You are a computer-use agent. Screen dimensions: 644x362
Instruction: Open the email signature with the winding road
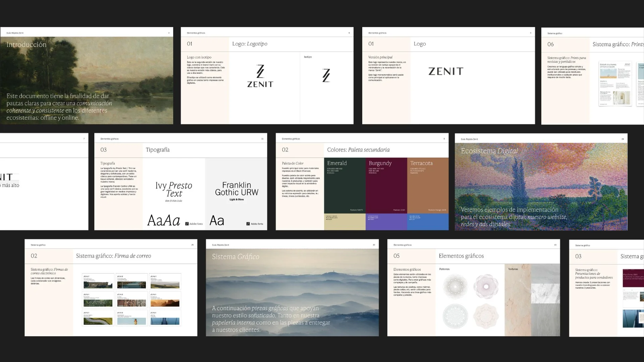pyautogui.click(x=98, y=317)
